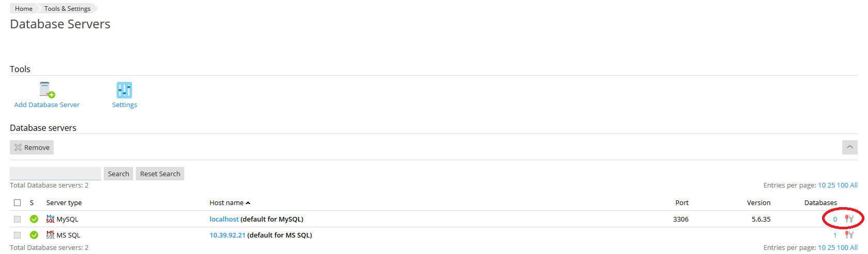Viewport: 868px width, 254px height.
Task: Show 25 entries per page (top)
Action: (831, 185)
